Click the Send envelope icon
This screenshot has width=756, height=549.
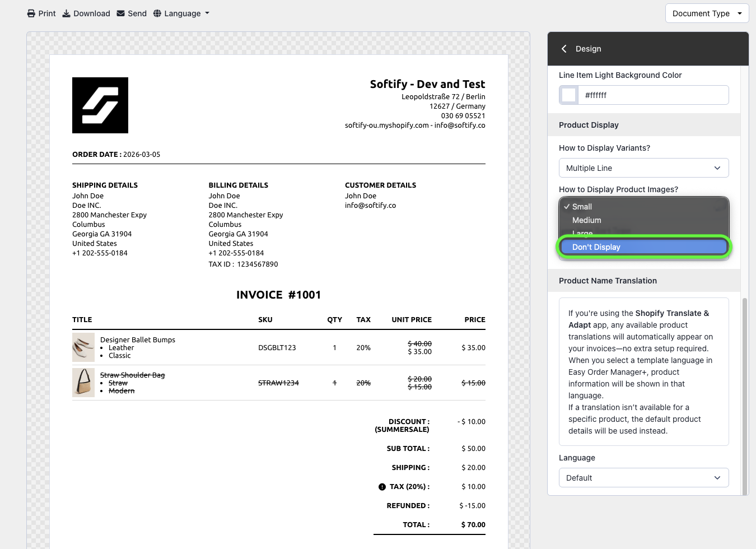point(120,13)
